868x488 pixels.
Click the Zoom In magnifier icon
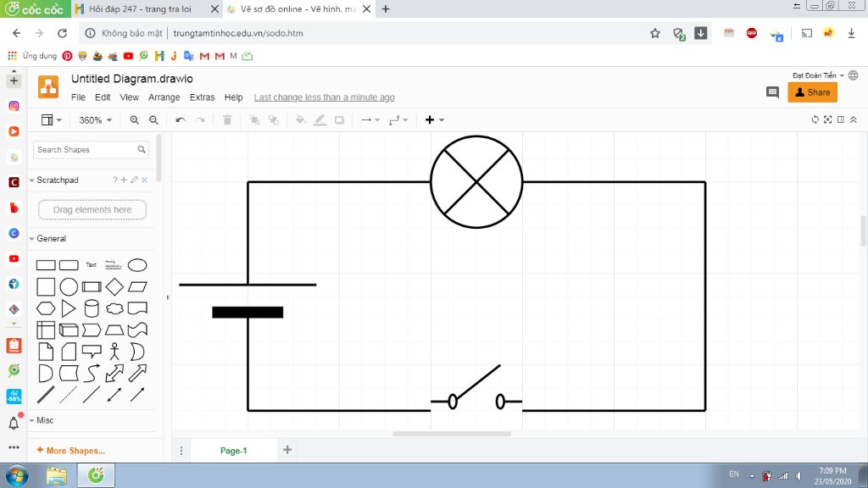135,120
